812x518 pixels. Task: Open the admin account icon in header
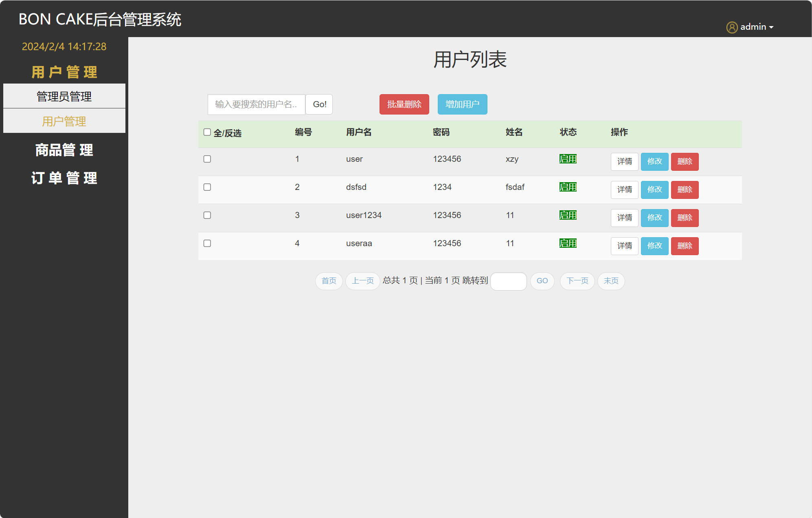732,27
